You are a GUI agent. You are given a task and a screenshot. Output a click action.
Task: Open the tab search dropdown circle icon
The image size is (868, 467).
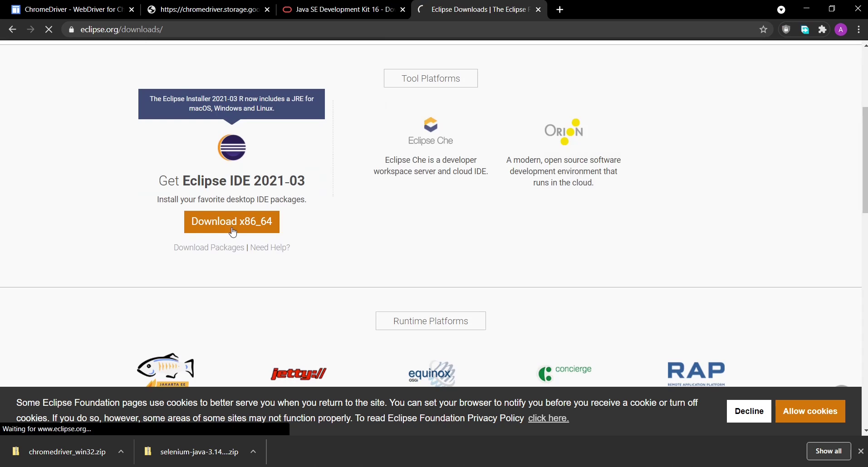point(781,10)
